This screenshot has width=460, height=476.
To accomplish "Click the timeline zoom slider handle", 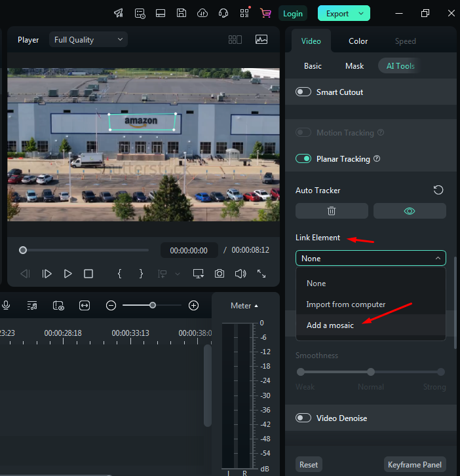I will tap(153, 305).
